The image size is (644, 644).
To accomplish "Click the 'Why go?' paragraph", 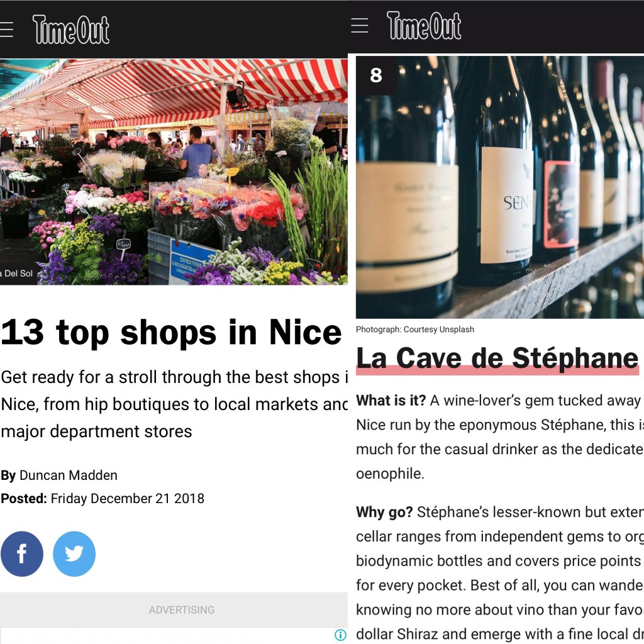I will (500, 573).
